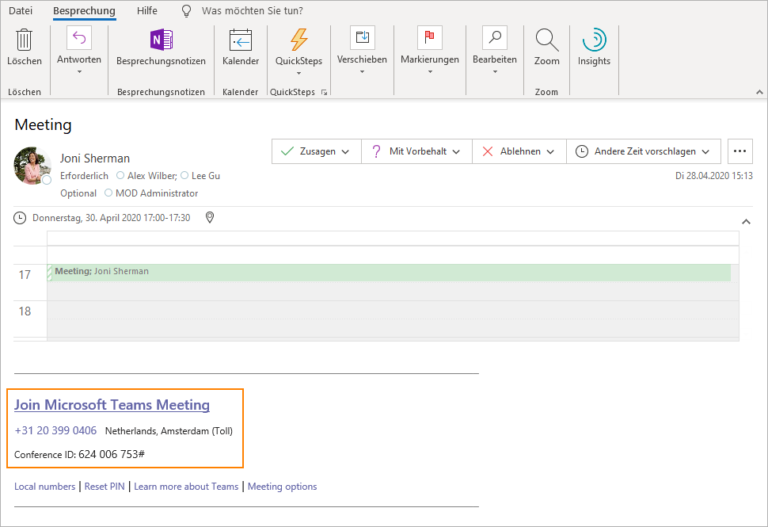This screenshot has width=768, height=527.
Task: Click Joni Sherman's presence status circle
Action: (47, 180)
